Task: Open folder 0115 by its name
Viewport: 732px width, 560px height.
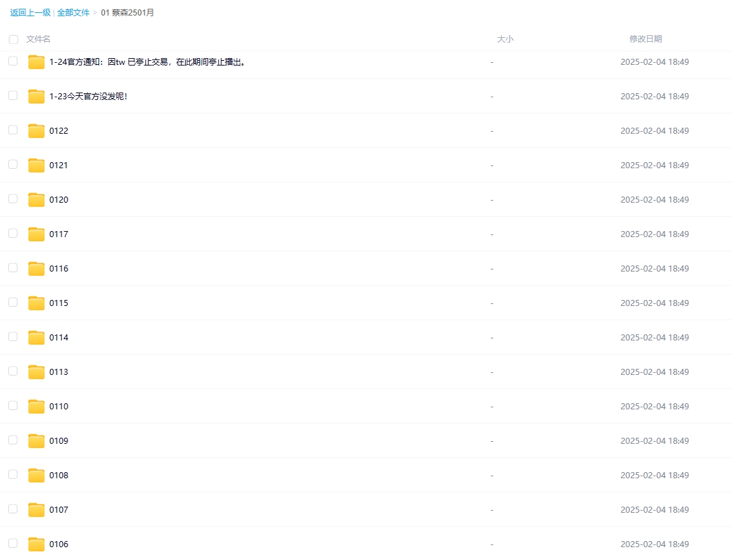Action: [58, 303]
